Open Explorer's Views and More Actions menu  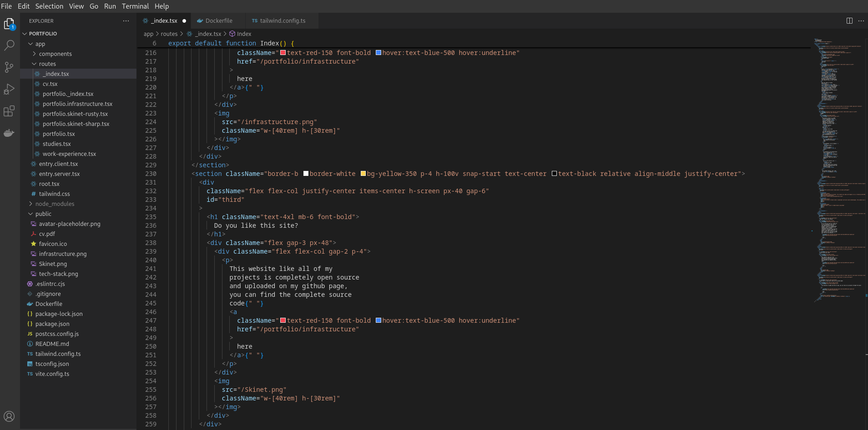126,21
